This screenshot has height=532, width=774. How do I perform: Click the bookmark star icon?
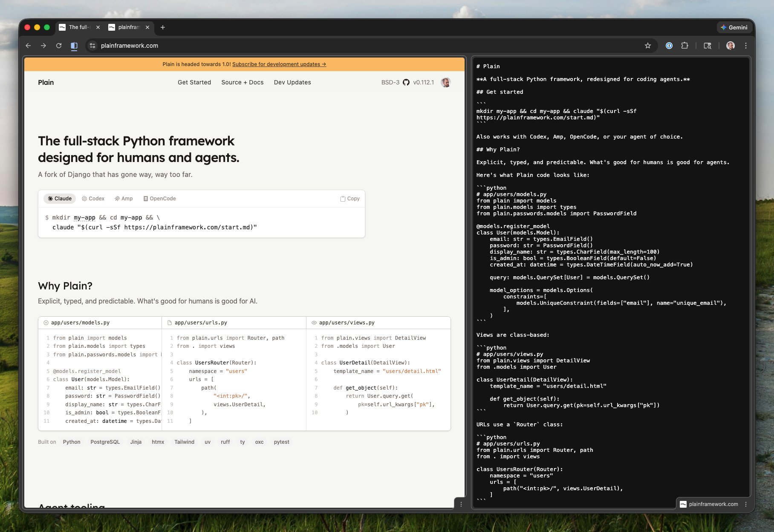coord(648,46)
